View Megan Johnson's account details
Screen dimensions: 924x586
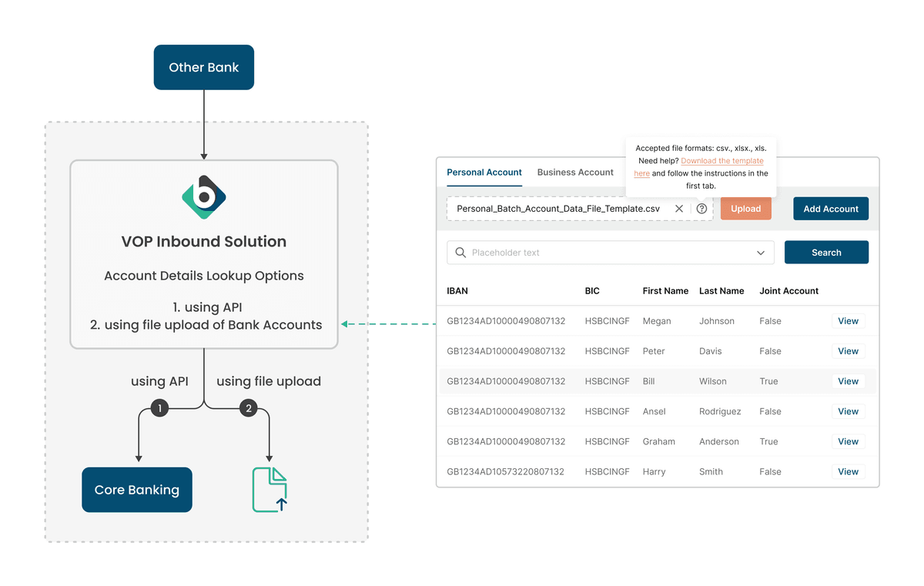[848, 321]
